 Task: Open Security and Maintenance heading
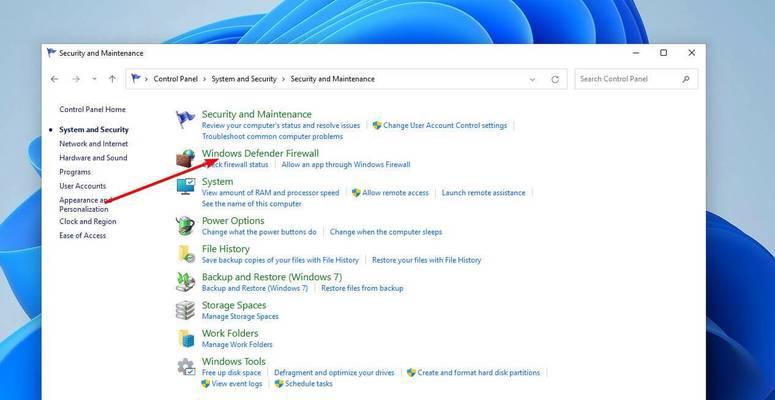[x=257, y=114]
